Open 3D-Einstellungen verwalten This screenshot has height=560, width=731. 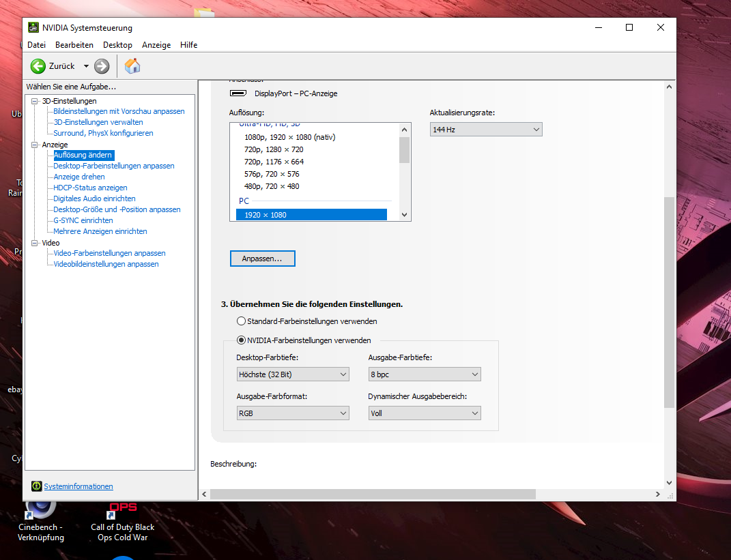click(x=98, y=122)
